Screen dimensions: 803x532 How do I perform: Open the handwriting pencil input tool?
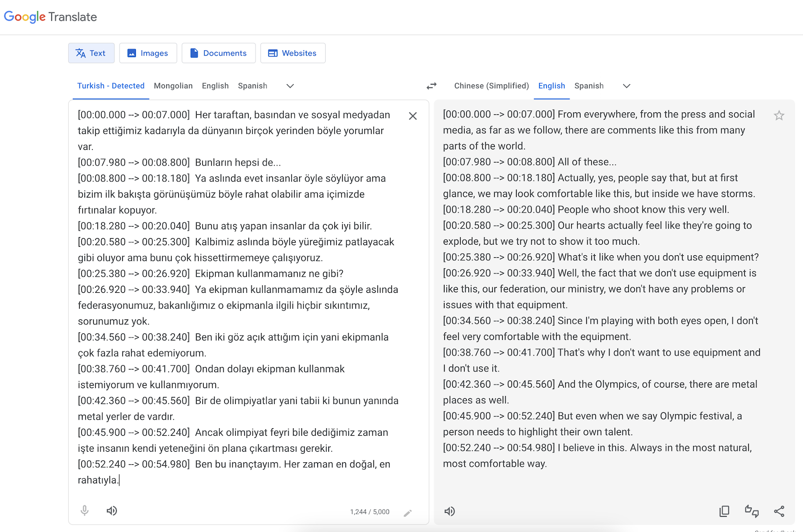(x=408, y=512)
